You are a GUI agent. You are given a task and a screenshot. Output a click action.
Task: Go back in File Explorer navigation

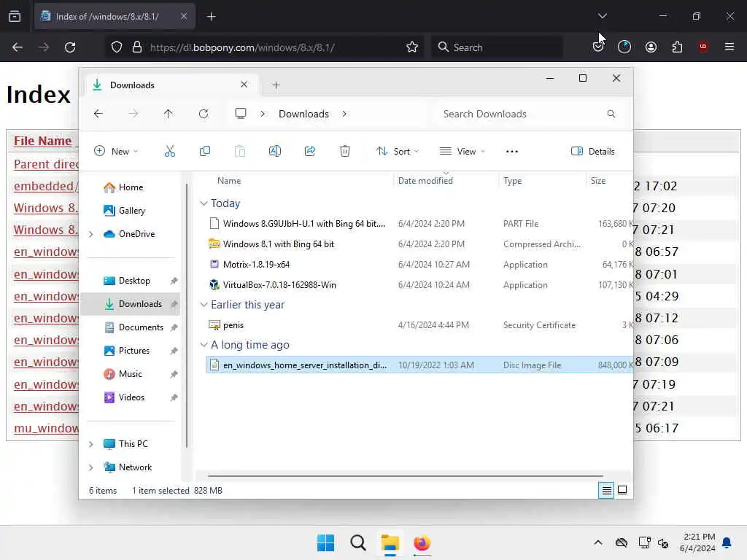coord(98,114)
